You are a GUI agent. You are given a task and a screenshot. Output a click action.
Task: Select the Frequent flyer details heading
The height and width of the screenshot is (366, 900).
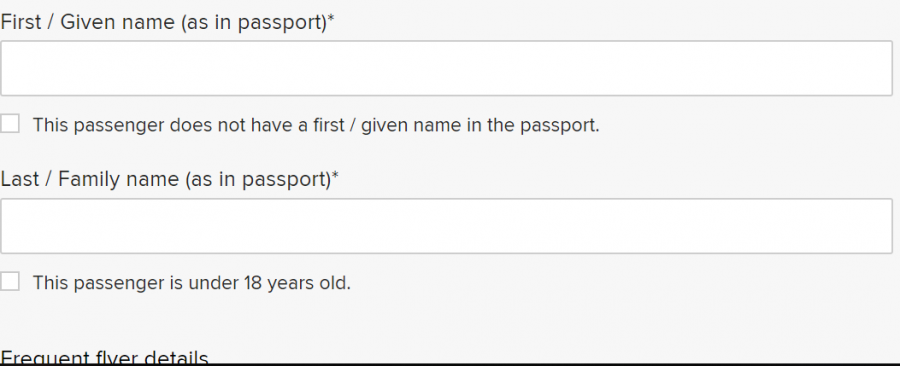[x=104, y=357]
